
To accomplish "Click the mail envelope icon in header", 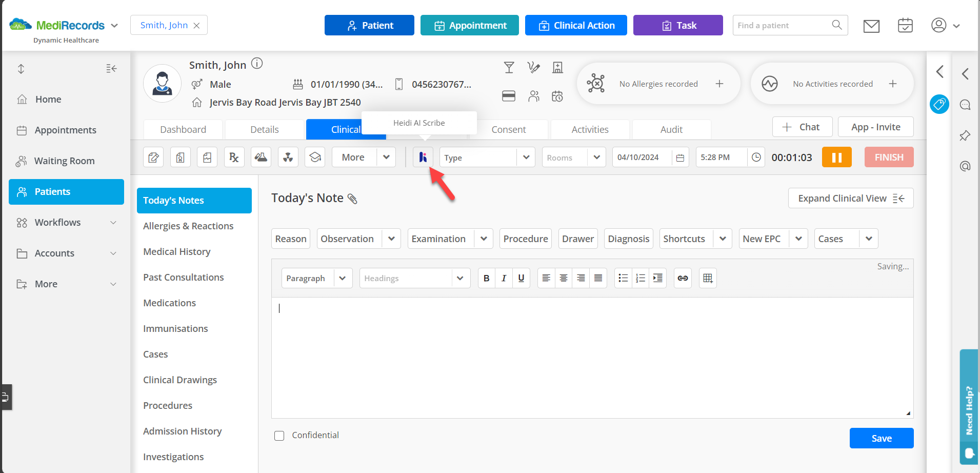I will pyautogui.click(x=871, y=25).
